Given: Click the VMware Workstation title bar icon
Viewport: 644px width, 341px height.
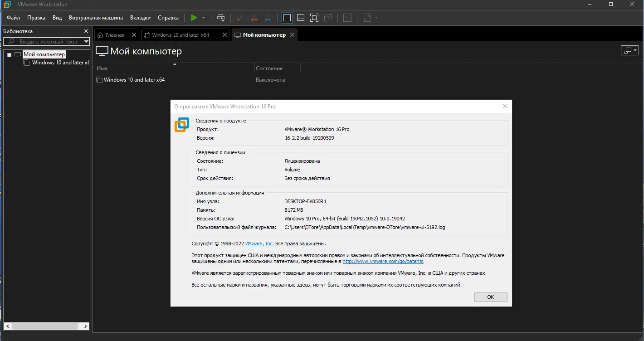Looking at the screenshot, I should pos(7,5).
